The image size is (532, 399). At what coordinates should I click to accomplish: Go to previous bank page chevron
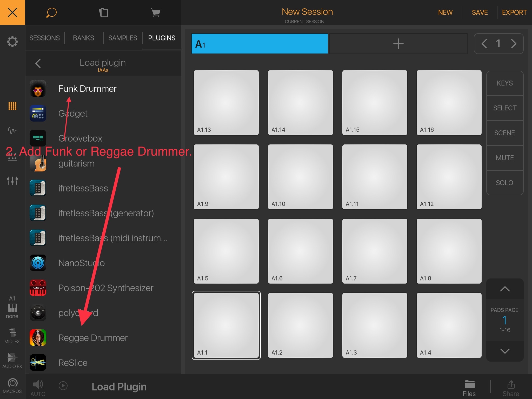coord(484,44)
